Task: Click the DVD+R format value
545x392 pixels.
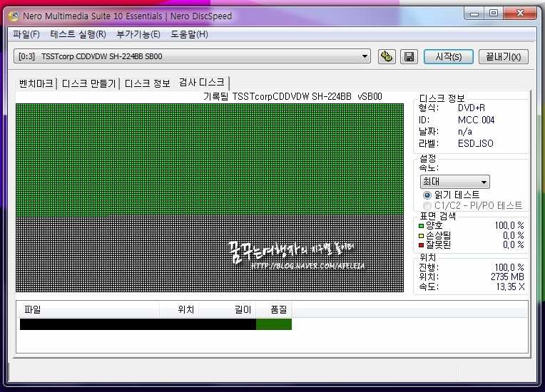Action: pyautogui.click(x=472, y=108)
